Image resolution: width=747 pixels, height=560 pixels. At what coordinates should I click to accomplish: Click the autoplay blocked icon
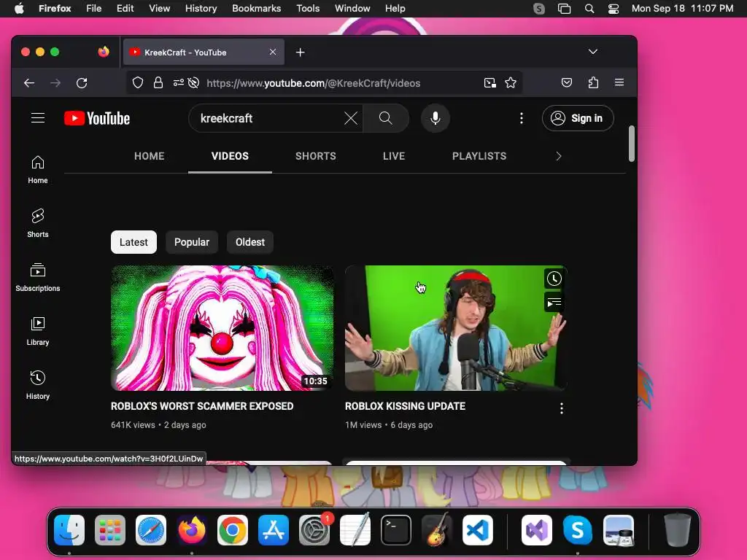[193, 83]
